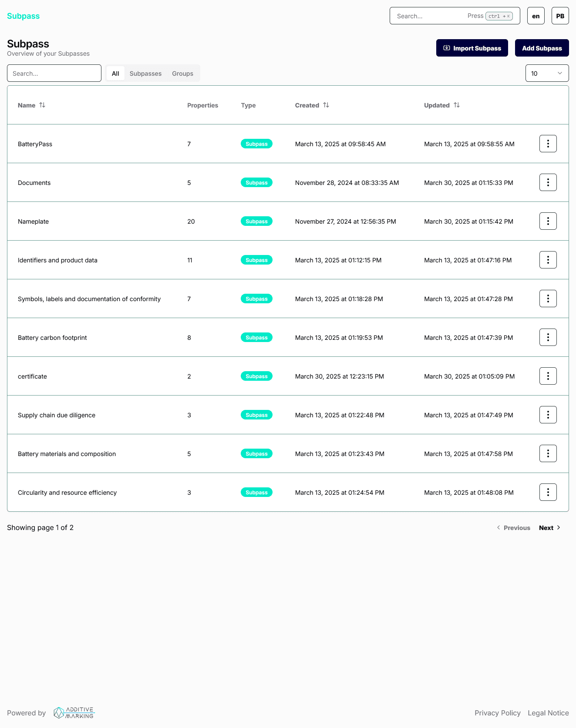The image size is (576, 728).
Task: Open actions menu for Nameplate row
Action: [548, 221]
